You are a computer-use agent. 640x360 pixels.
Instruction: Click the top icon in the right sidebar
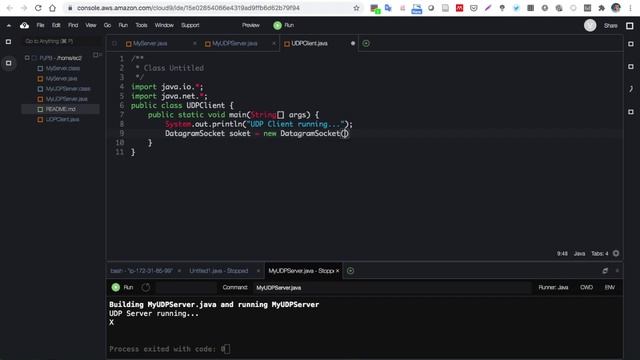coord(631,44)
